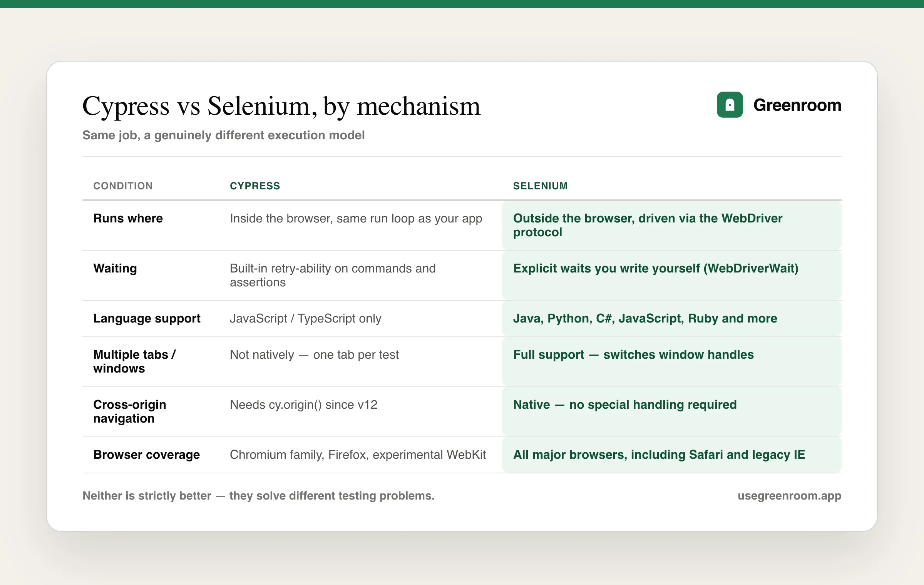Select the 'Same job, a genuinely different execution model' subtitle
The height and width of the screenshot is (585, 924).
click(223, 135)
